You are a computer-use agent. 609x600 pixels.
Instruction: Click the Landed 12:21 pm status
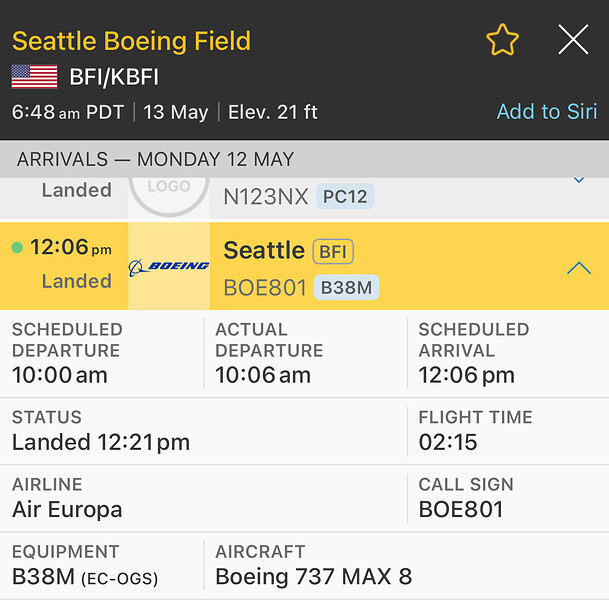point(101,442)
